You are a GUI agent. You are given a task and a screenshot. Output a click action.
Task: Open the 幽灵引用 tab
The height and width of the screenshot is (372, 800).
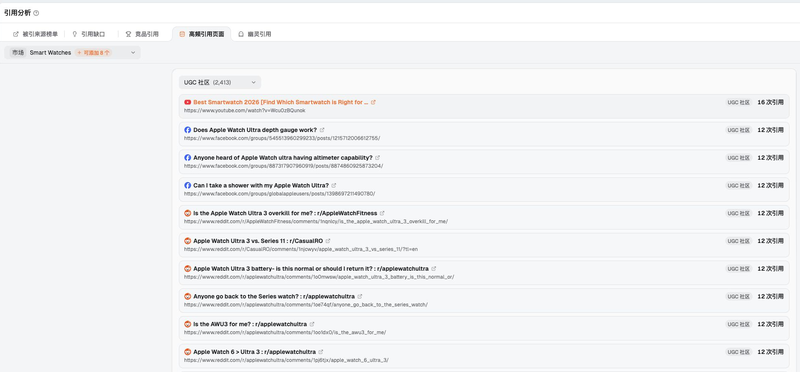point(255,34)
